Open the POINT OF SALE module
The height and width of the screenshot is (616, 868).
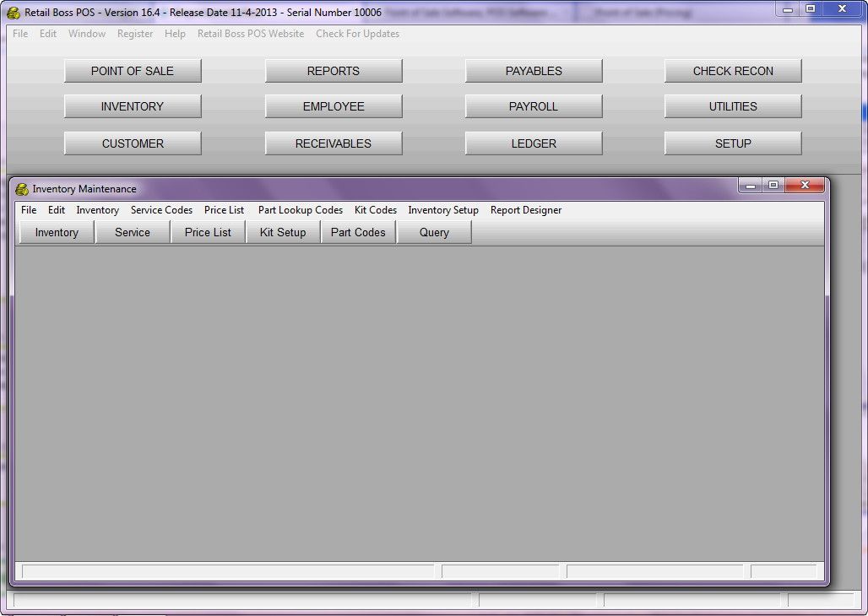click(133, 71)
